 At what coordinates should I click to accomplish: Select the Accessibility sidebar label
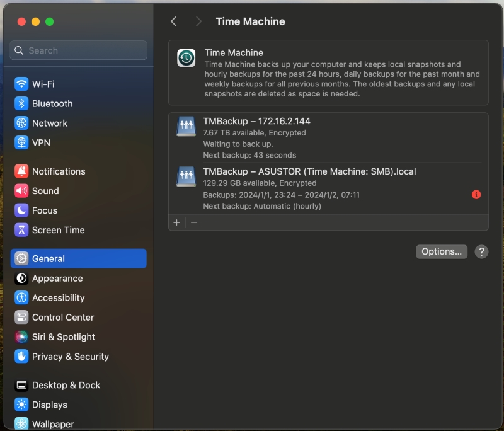coord(59,298)
